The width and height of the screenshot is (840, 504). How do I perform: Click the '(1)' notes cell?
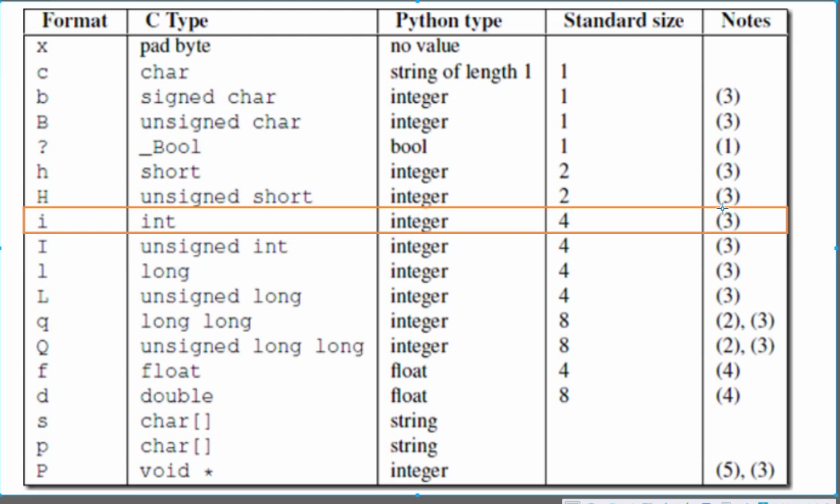(727, 147)
